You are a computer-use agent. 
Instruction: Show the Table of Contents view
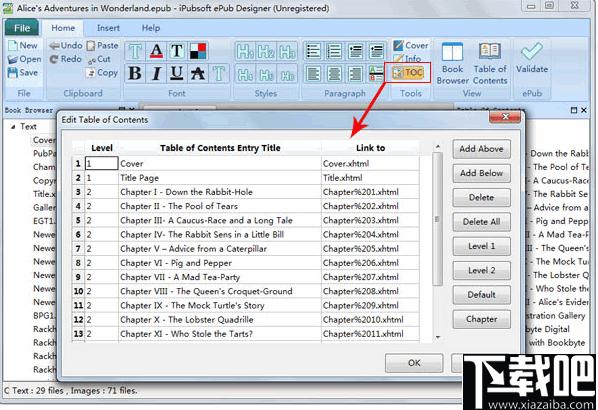pyautogui.click(x=490, y=63)
